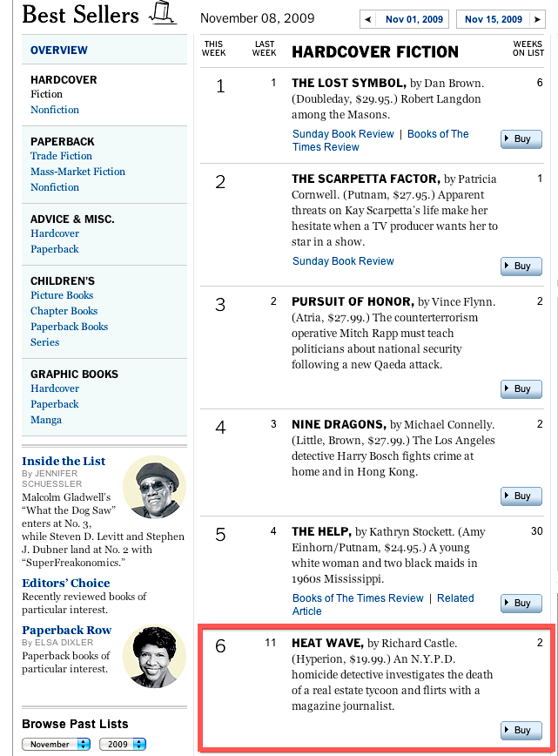This screenshot has width=558, height=756.
Task: Show the Manga graphic books list
Action: coord(46,420)
